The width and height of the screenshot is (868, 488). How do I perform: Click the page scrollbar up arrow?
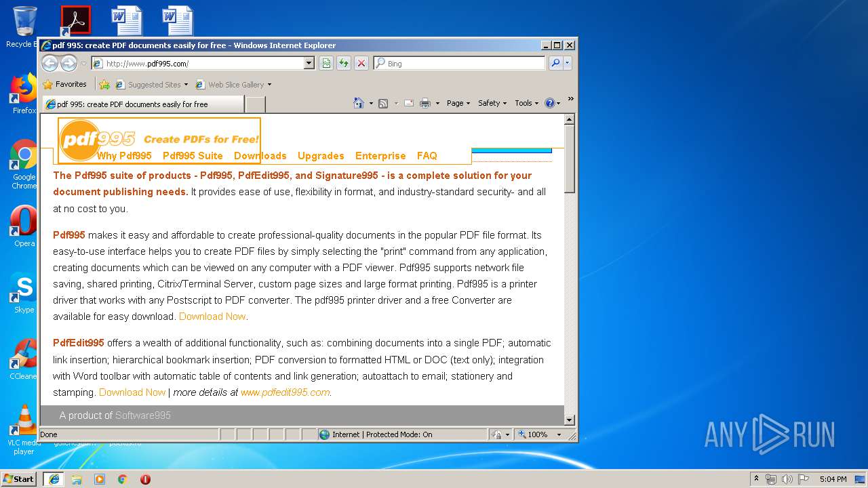[570, 119]
